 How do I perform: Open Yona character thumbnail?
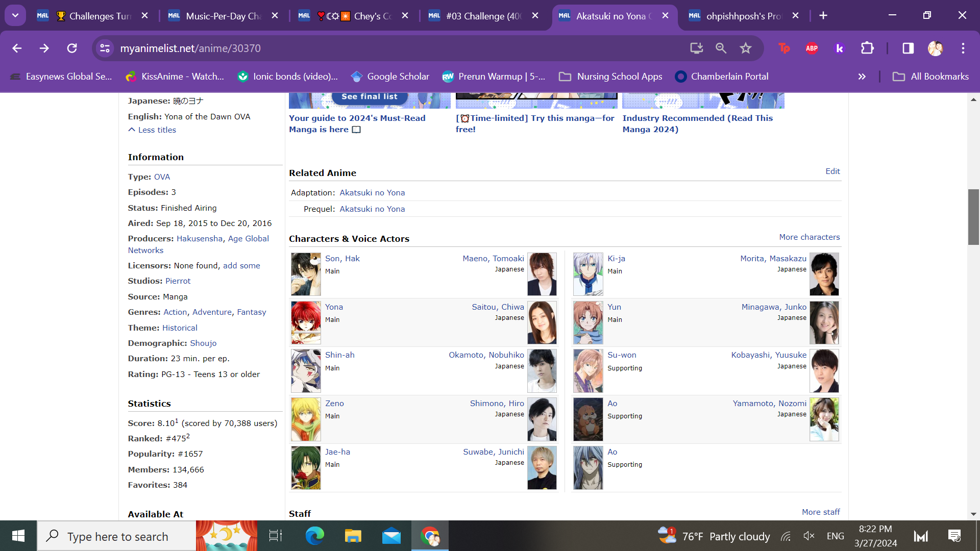pos(306,322)
